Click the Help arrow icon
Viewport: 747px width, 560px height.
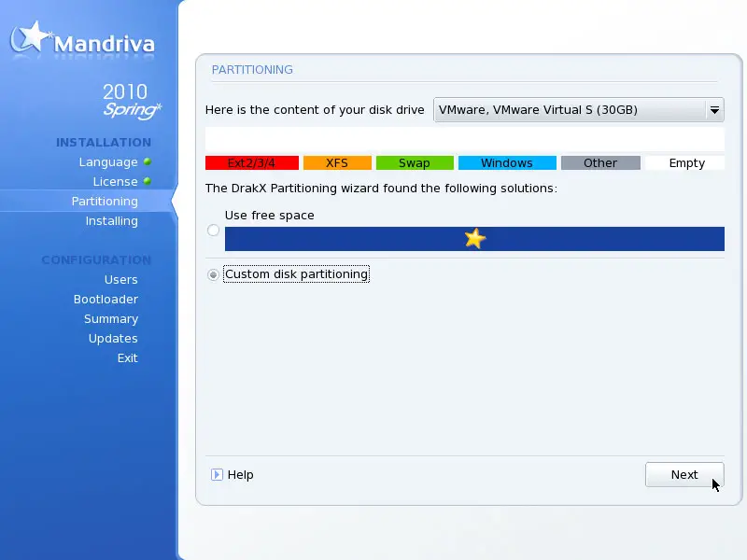[x=217, y=475]
